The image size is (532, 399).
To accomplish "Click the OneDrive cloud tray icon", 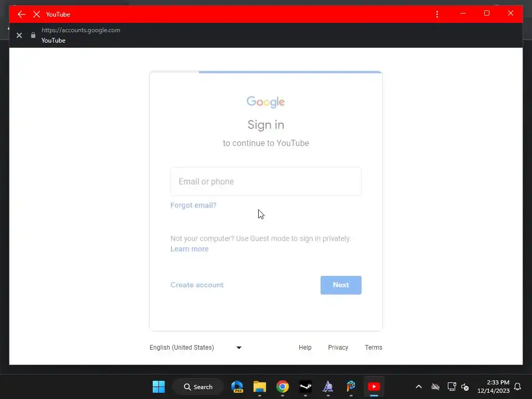I will point(435,387).
